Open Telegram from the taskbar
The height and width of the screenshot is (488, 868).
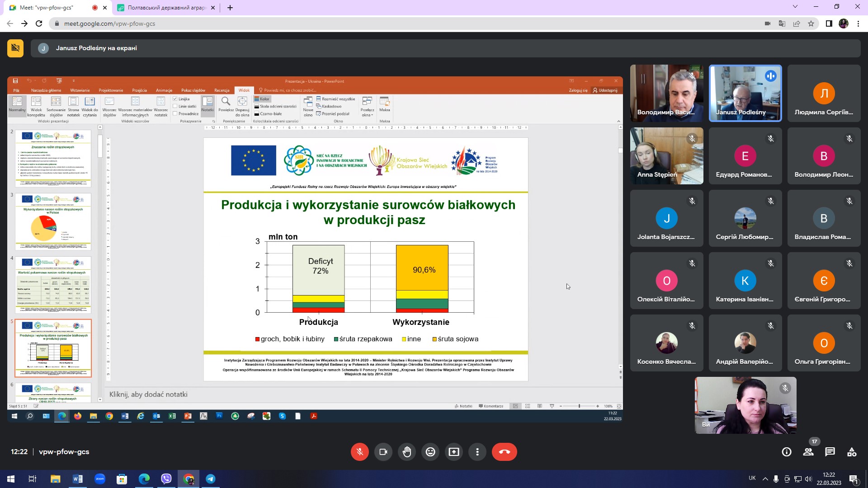point(211,479)
